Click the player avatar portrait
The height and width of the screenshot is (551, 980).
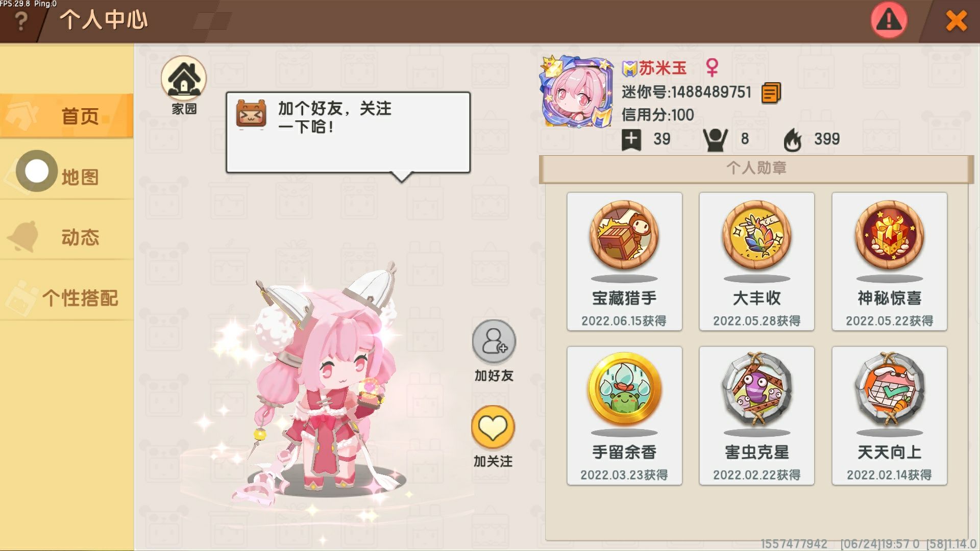[x=577, y=92]
